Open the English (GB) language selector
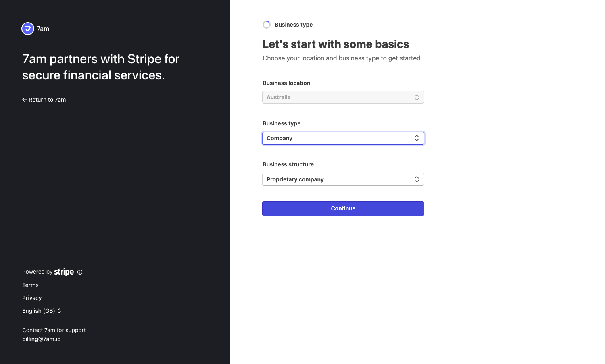Viewport: 605px width, 364px height. pos(39,311)
